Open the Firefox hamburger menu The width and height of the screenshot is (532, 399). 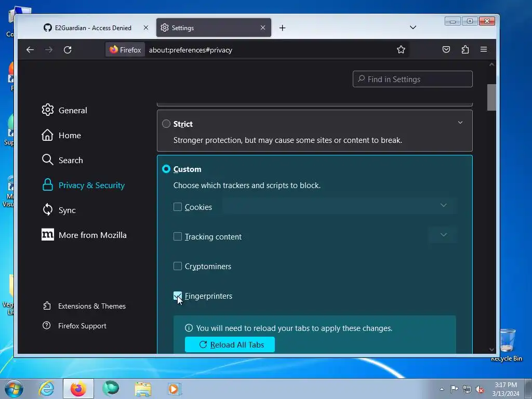coord(484,49)
